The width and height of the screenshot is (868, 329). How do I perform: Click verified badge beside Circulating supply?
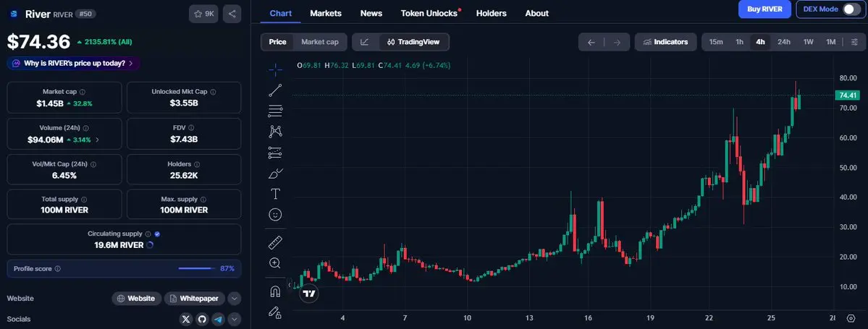(x=157, y=234)
